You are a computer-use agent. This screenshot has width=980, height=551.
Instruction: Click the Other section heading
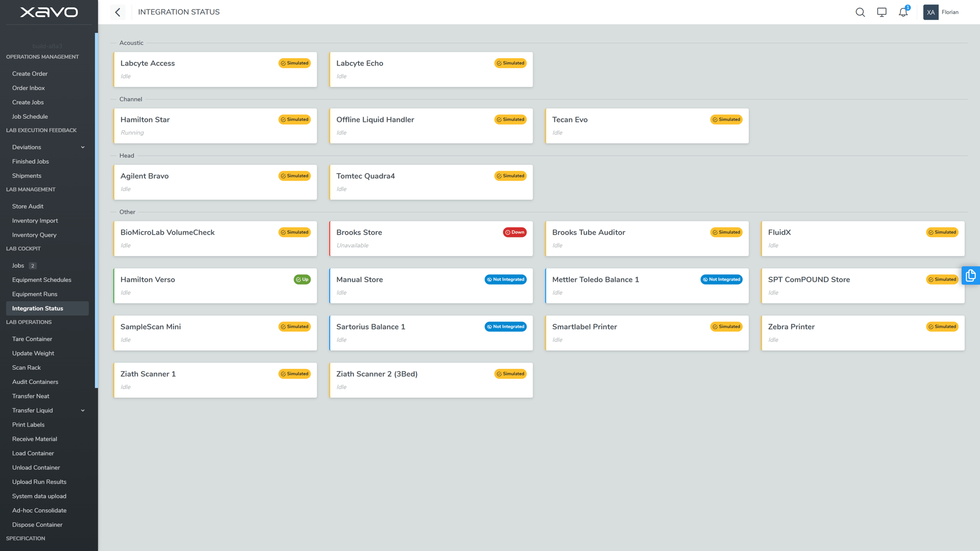pyautogui.click(x=127, y=212)
